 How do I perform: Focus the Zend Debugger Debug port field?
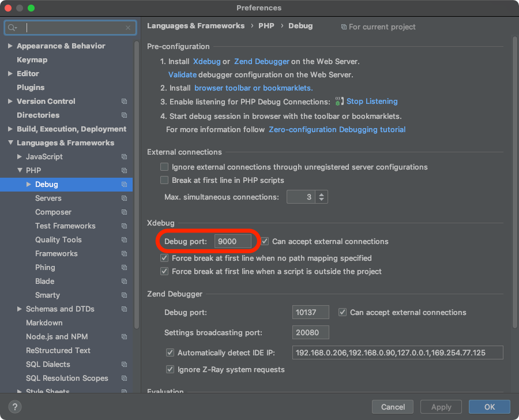(310, 312)
